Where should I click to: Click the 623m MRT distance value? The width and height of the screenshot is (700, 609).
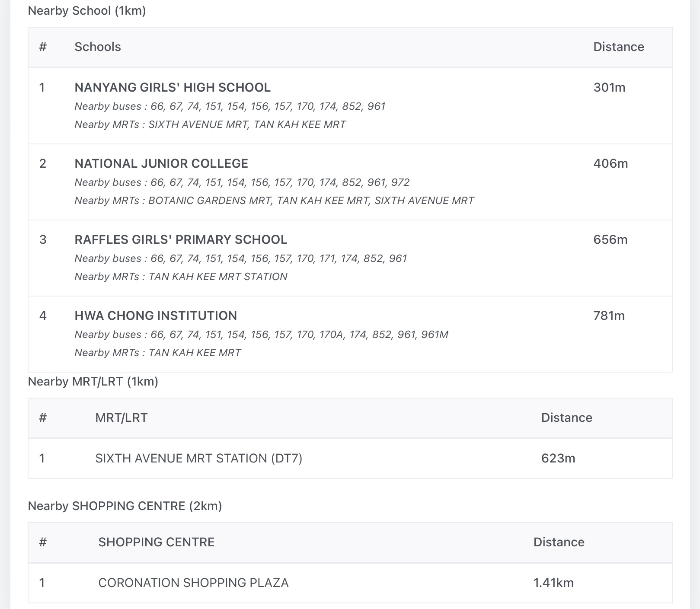(558, 458)
